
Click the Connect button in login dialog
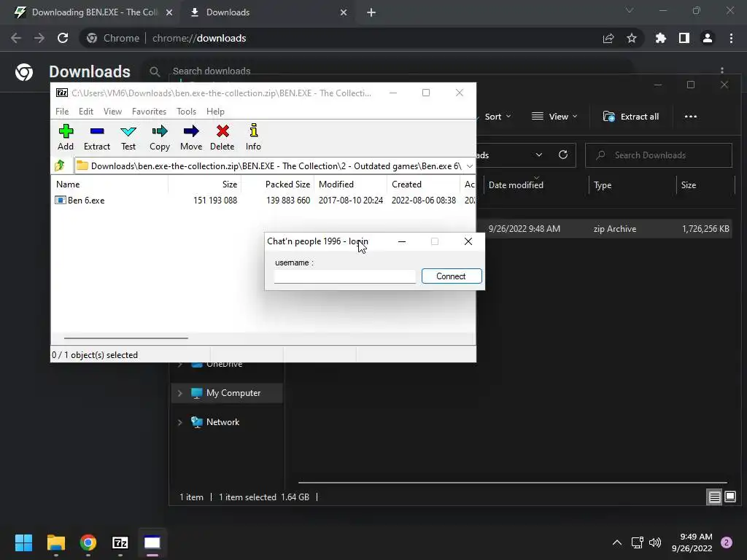[452, 276]
